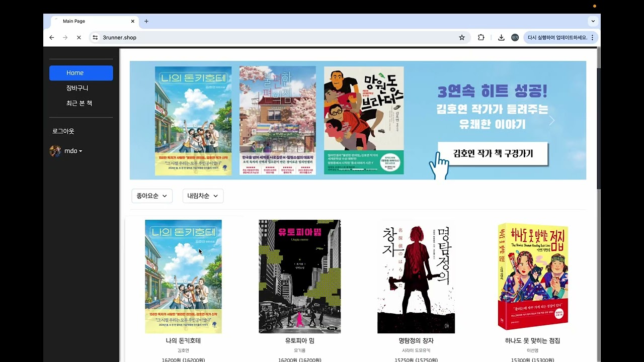This screenshot has height=362, width=644.
Task: Click the mdo user avatar image
Action: pos(55,151)
